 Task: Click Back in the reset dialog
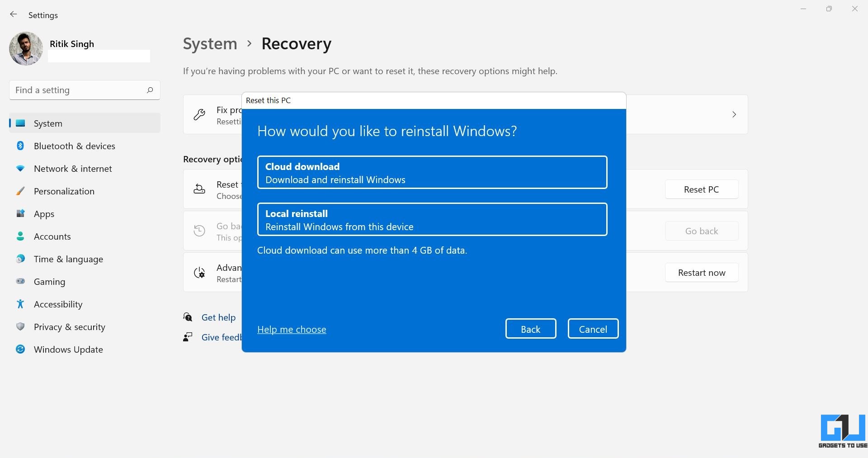(531, 329)
